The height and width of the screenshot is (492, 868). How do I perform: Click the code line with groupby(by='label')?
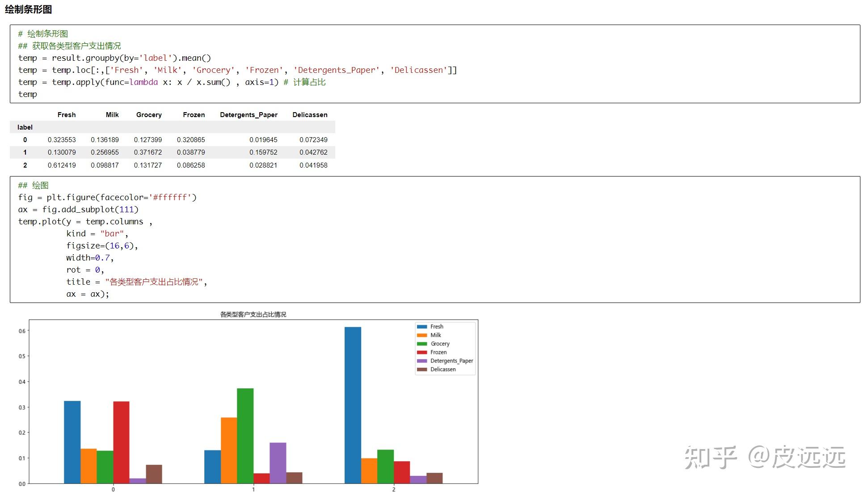[114, 58]
